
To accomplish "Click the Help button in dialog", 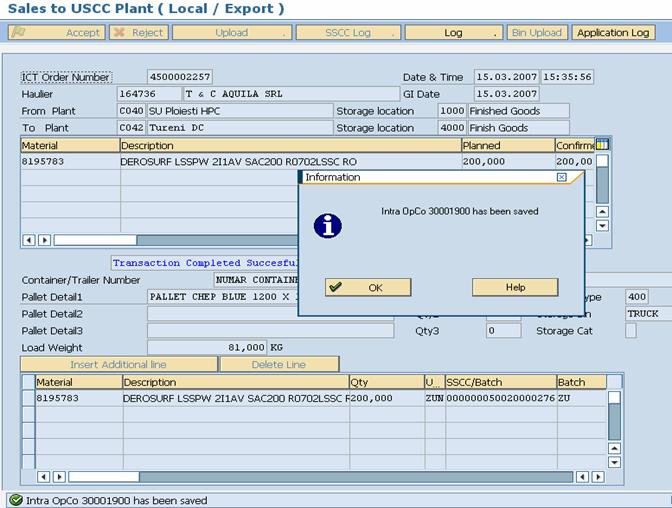I will pos(515,287).
